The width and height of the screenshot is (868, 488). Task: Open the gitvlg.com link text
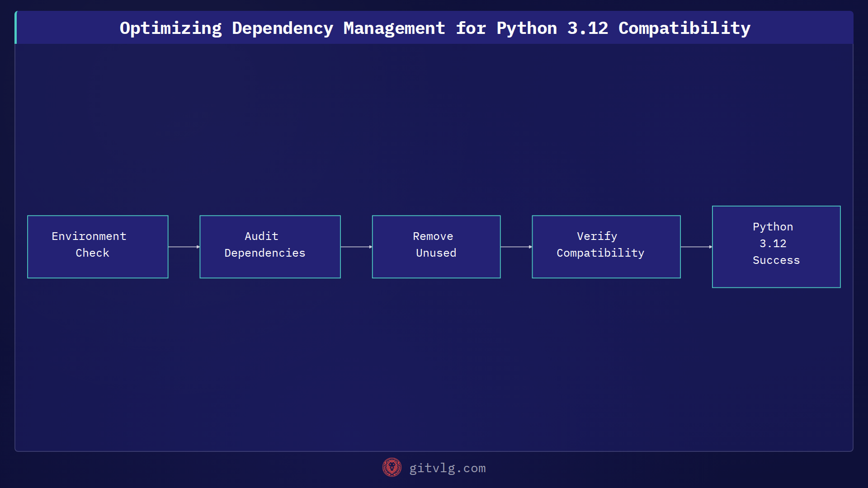click(448, 468)
